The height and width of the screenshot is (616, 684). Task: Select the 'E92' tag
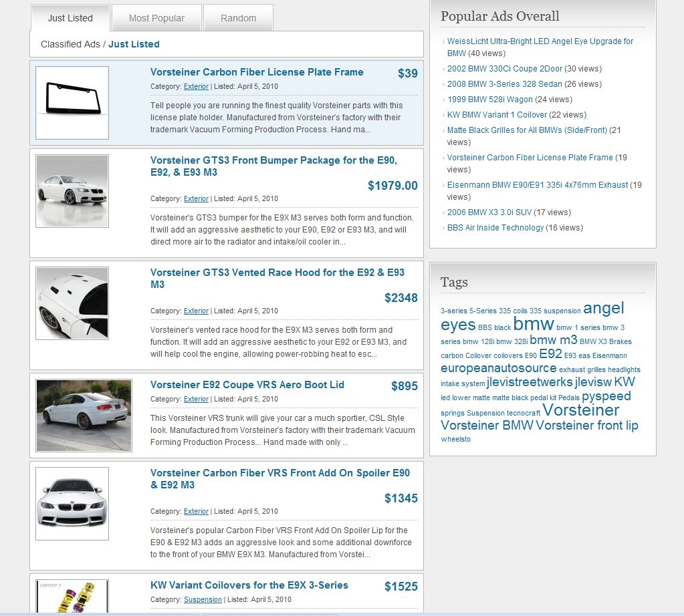(550, 353)
